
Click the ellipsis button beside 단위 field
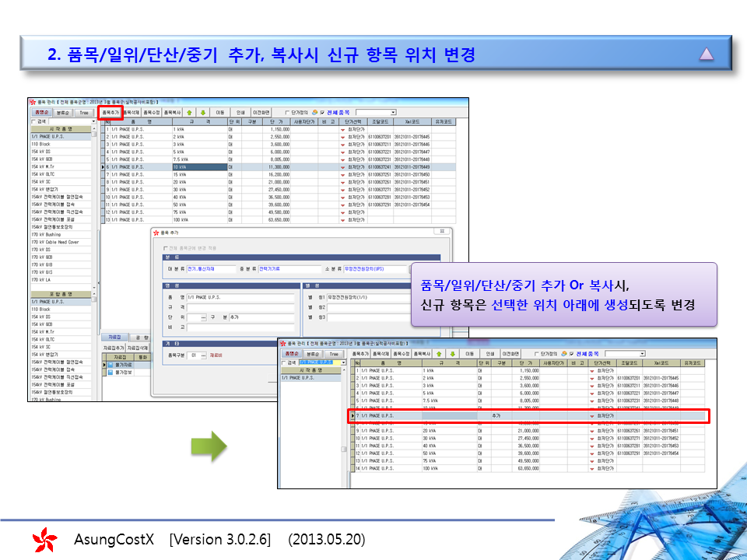204,317
